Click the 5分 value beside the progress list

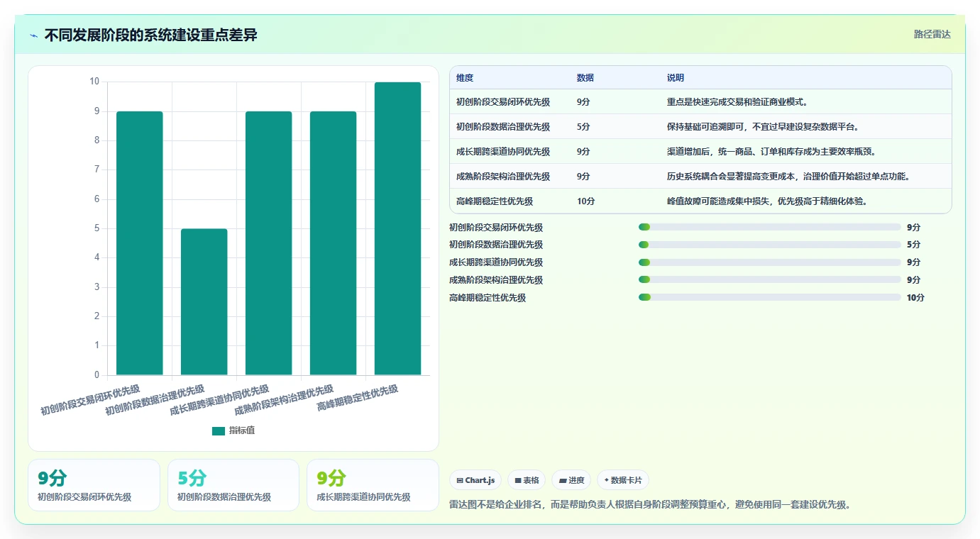tap(913, 245)
